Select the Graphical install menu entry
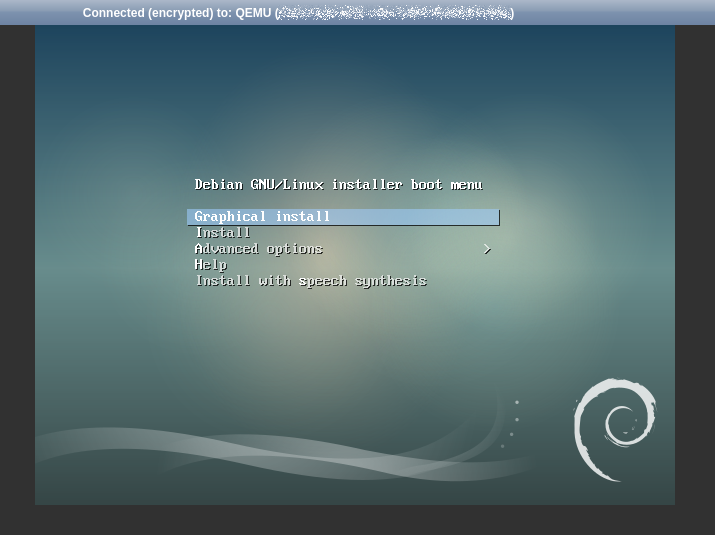The width and height of the screenshot is (715, 535). (x=343, y=217)
